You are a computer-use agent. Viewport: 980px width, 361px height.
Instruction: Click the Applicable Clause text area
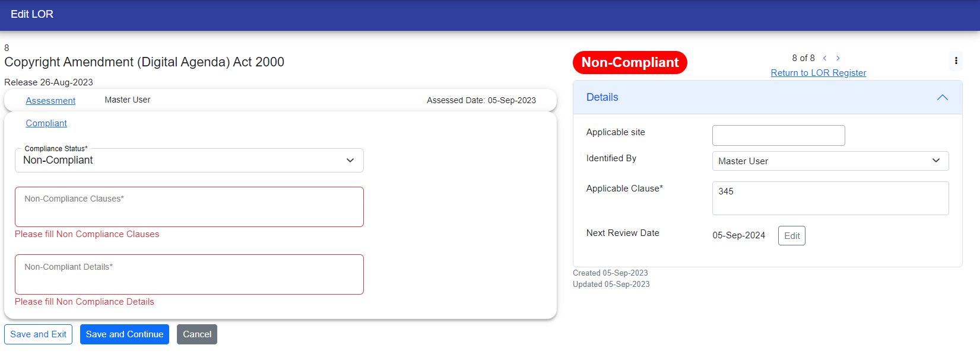(x=830, y=199)
